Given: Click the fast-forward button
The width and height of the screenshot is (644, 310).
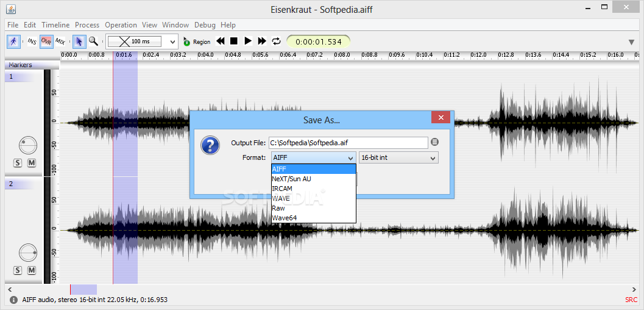Looking at the screenshot, I should [x=262, y=41].
